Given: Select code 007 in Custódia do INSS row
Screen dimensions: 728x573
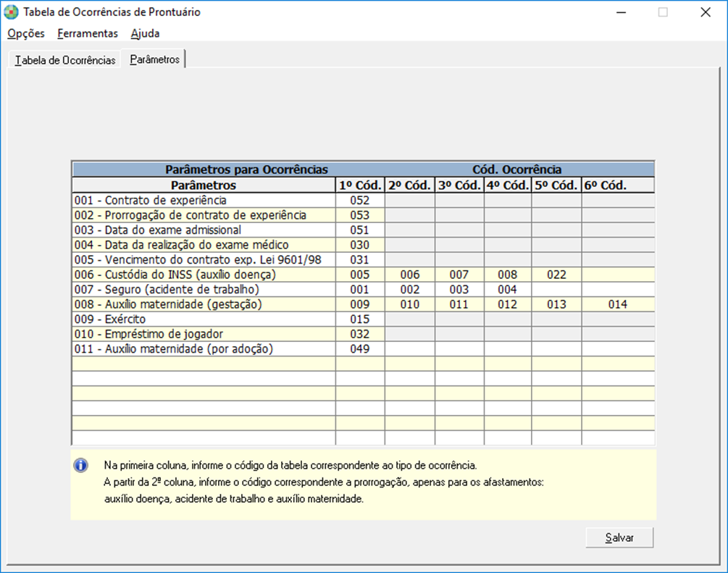Looking at the screenshot, I should pyautogui.click(x=459, y=275).
